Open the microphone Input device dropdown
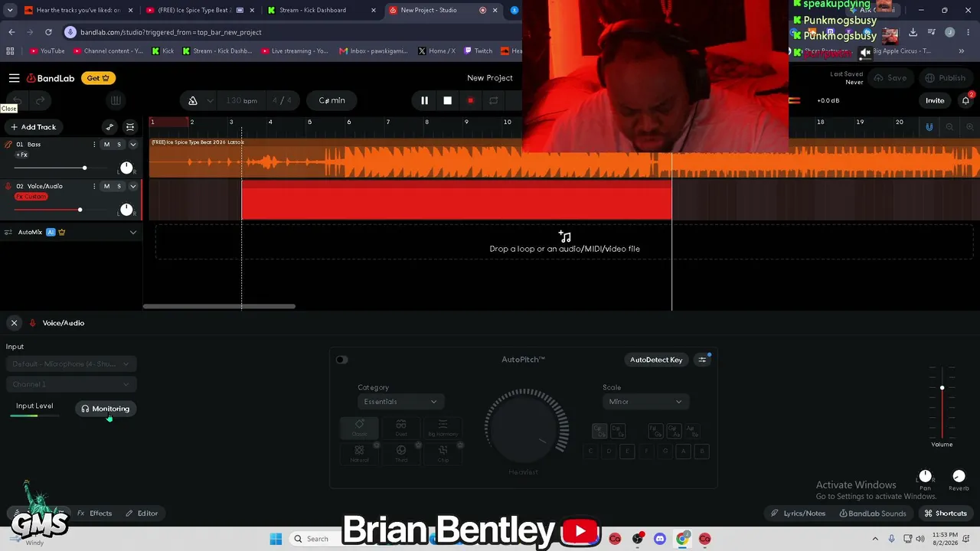Viewport: 980px width, 551px height. [71, 364]
